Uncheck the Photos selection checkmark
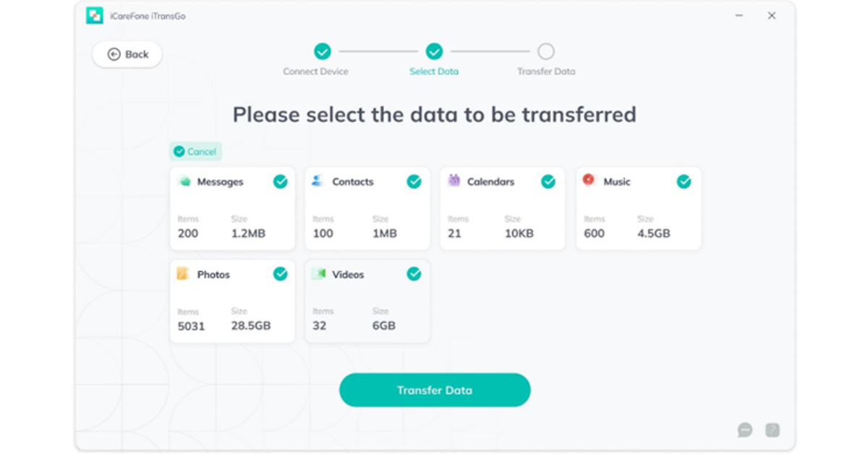 280,274
